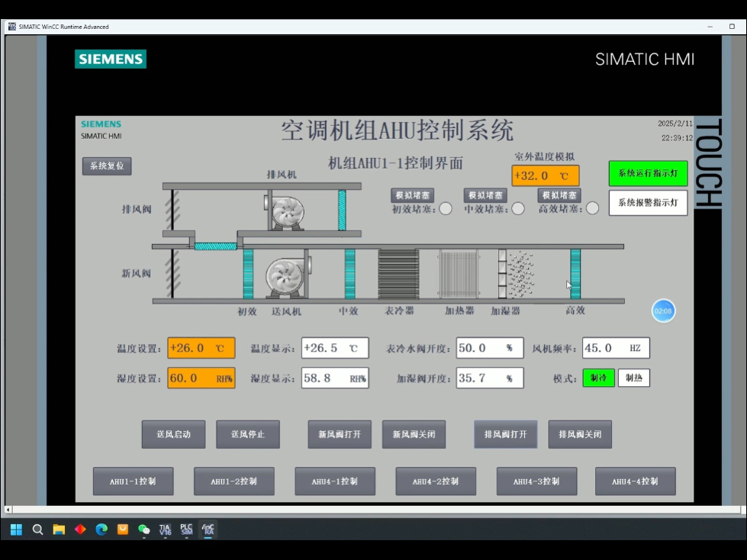The height and width of the screenshot is (560, 747).
Task: Open WeChat from the taskbar
Action: click(143, 529)
